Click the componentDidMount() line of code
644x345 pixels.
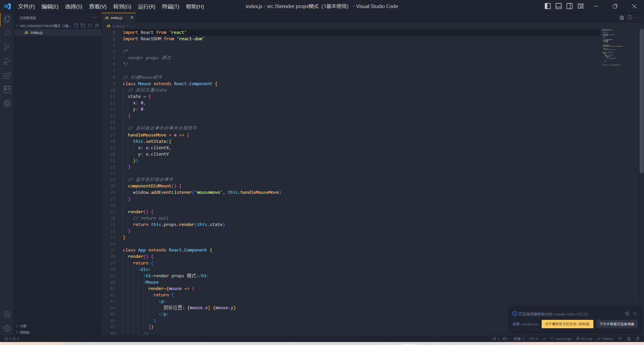coord(155,186)
